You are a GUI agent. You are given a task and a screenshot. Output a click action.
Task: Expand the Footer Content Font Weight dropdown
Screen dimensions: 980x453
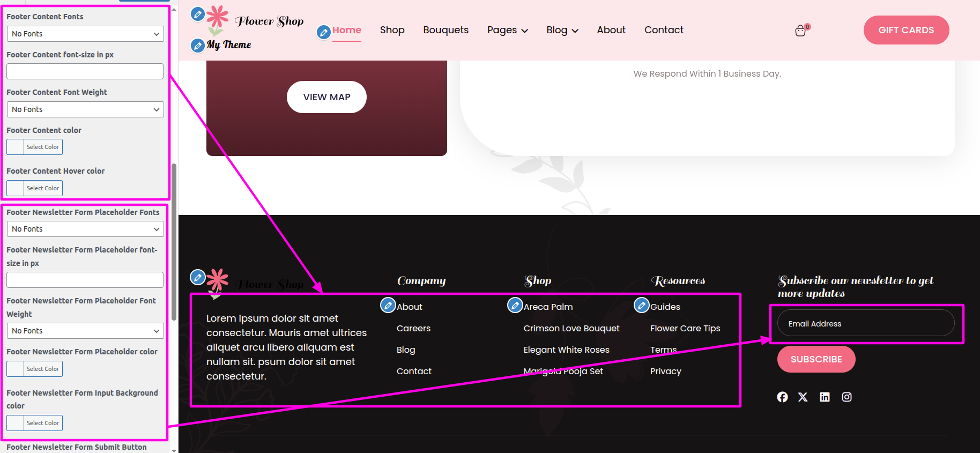click(x=85, y=109)
